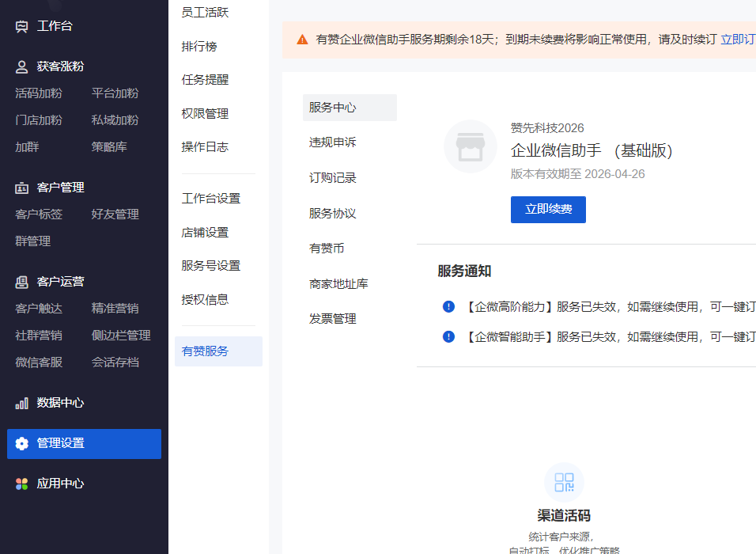Click the orange warning triangle icon
The height and width of the screenshot is (554, 756).
click(x=302, y=40)
